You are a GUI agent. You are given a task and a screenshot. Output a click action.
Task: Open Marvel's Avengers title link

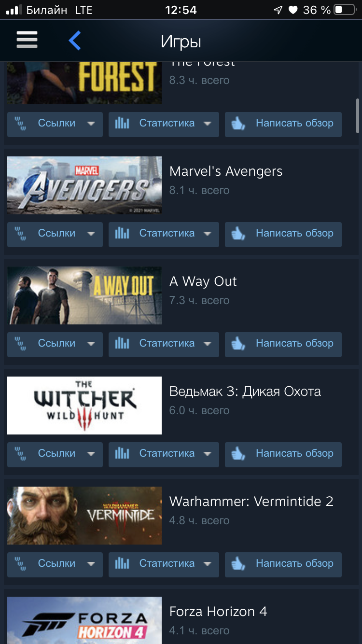pos(226,171)
